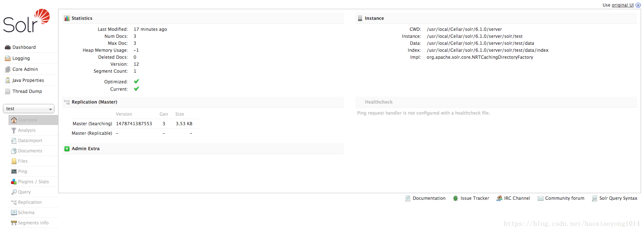Viewport: 644px width, 231px height.
Task: Click the Core Admin icon
Action: (7, 69)
